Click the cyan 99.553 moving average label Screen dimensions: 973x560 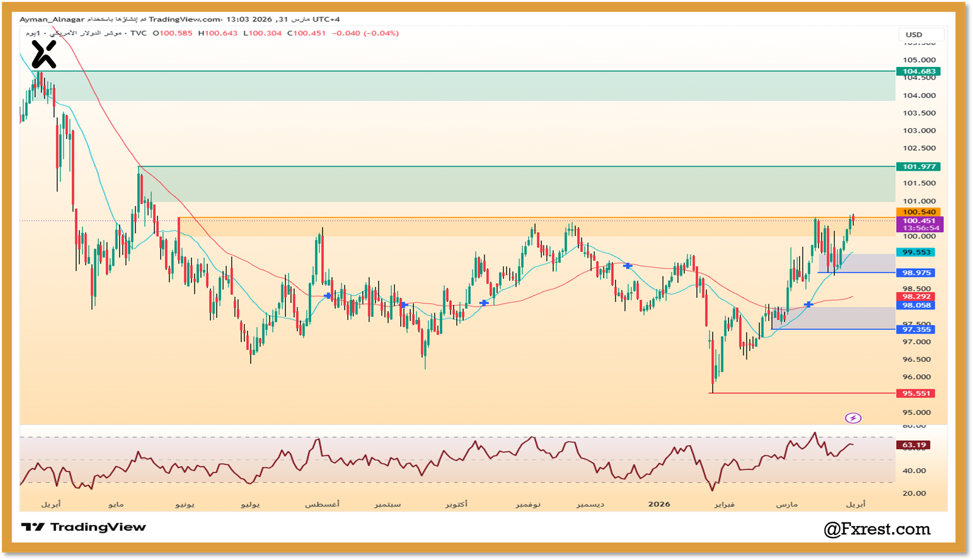point(916,252)
